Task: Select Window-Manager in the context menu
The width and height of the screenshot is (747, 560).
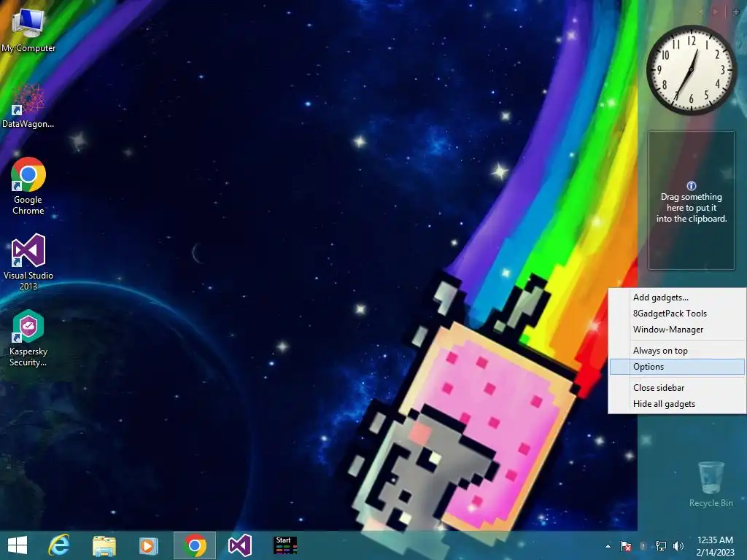Action: click(677, 330)
